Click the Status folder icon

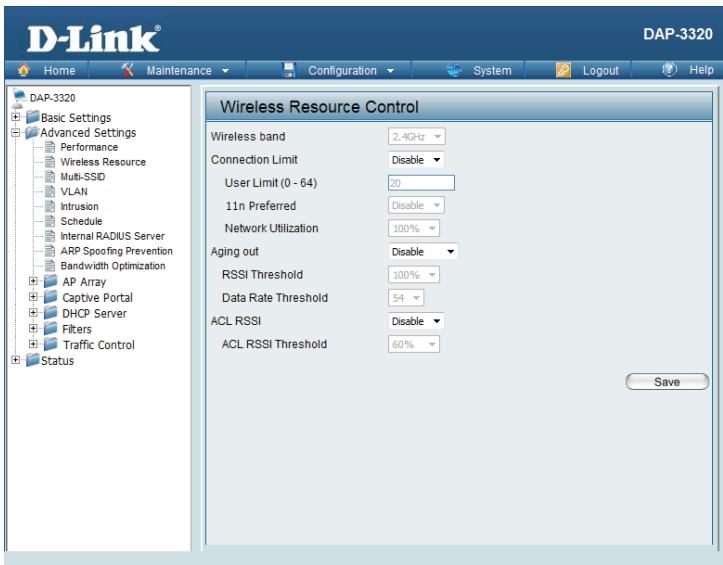(x=32, y=360)
